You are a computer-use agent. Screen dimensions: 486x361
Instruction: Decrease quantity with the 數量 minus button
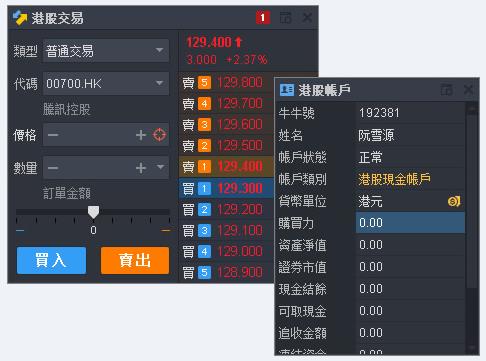[53, 168]
